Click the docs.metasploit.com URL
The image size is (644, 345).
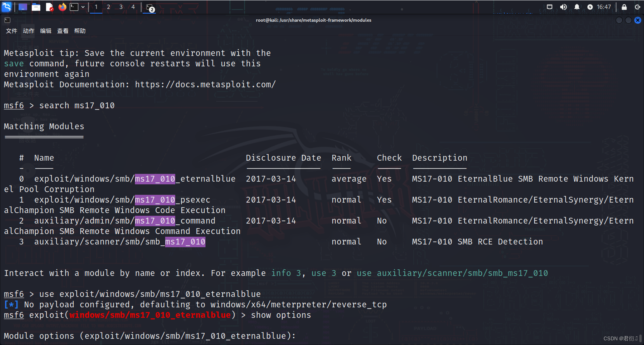coord(205,85)
